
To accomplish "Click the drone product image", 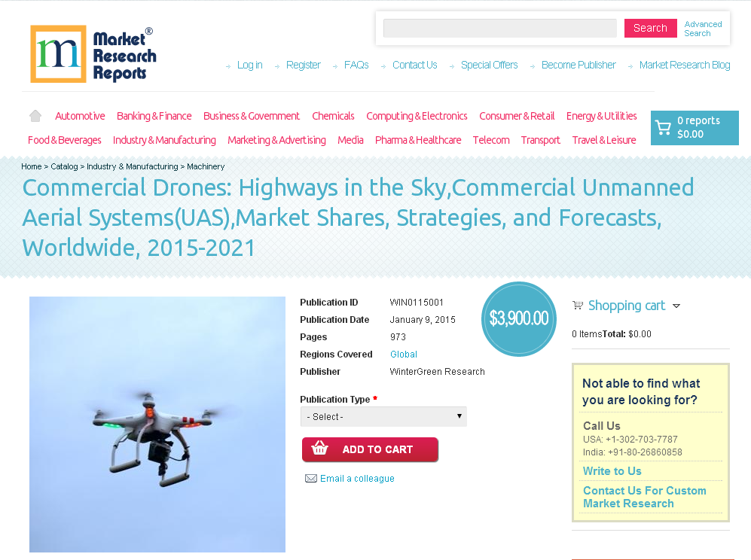I will (157, 424).
